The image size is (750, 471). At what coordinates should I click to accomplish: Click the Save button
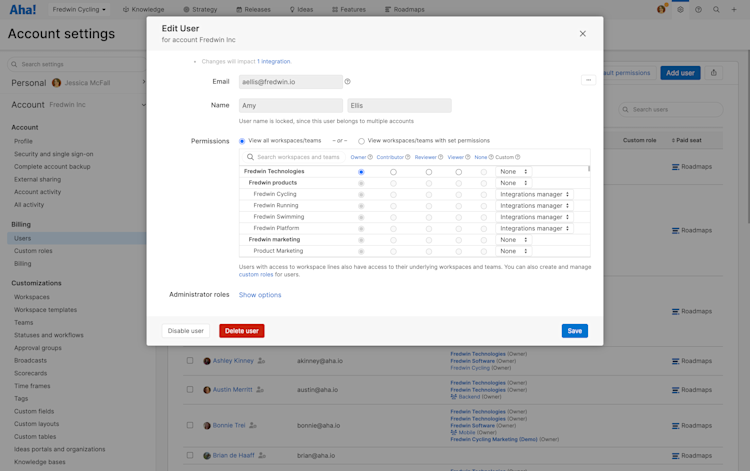pos(574,331)
